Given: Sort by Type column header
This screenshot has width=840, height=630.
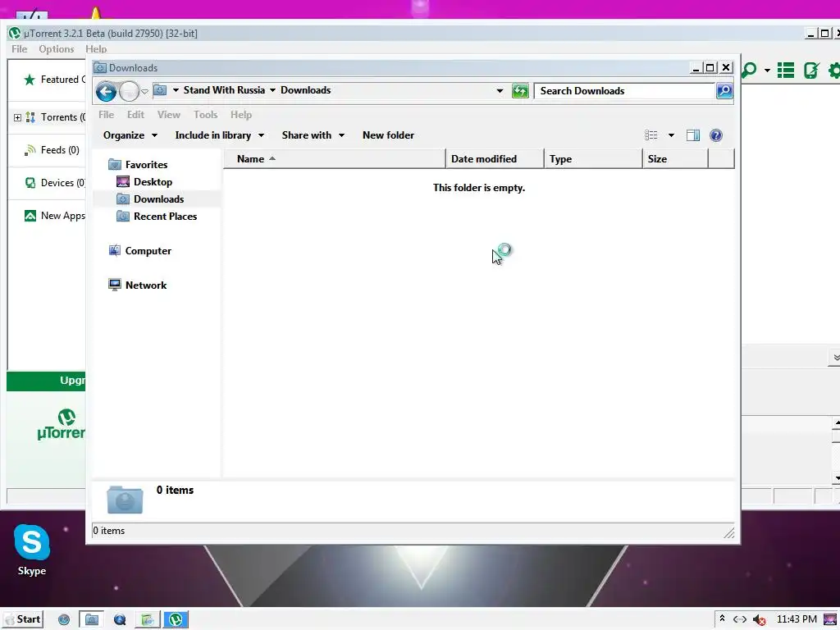Looking at the screenshot, I should click(x=593, y=159).
